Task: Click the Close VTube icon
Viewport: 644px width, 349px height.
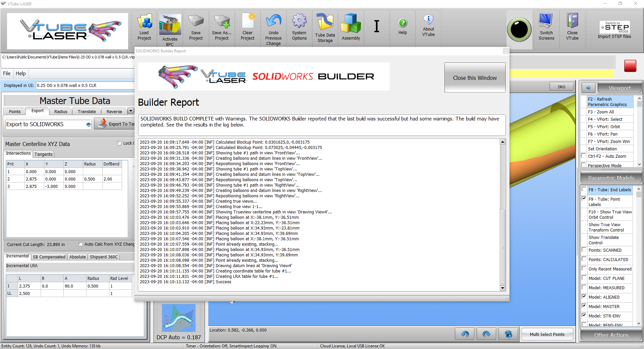Action: pyautogui.click(x=572, y=28)
